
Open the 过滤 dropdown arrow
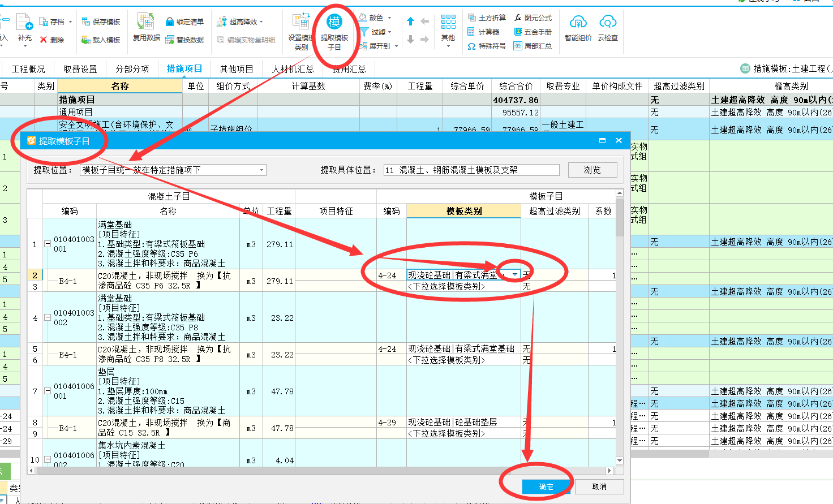pos(390,32)
